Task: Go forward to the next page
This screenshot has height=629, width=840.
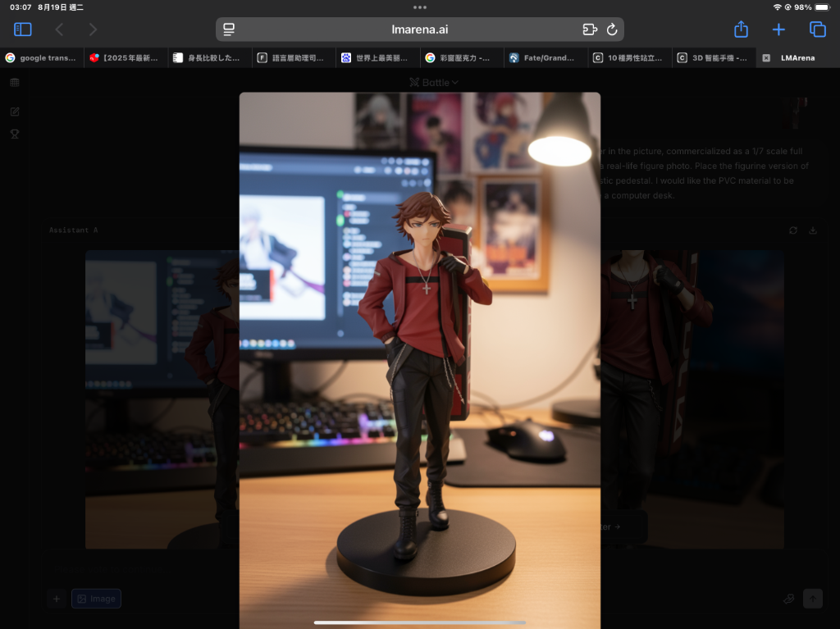Action: 93,30
